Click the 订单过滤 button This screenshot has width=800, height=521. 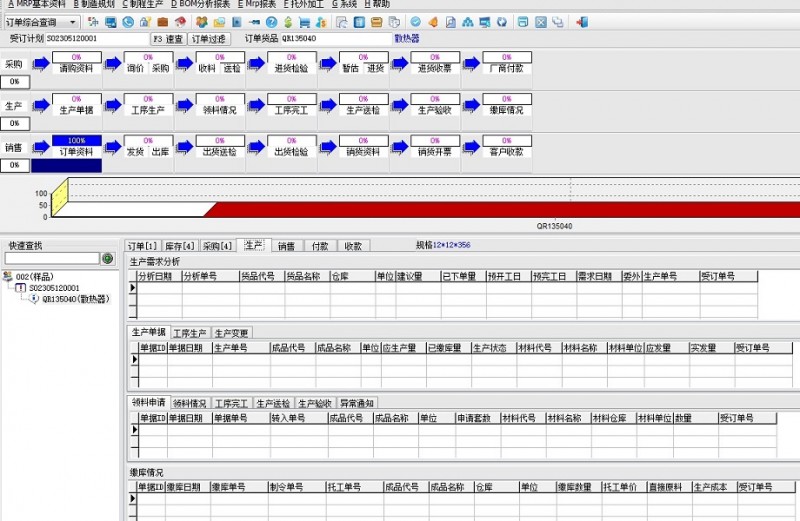pos(209,39)
